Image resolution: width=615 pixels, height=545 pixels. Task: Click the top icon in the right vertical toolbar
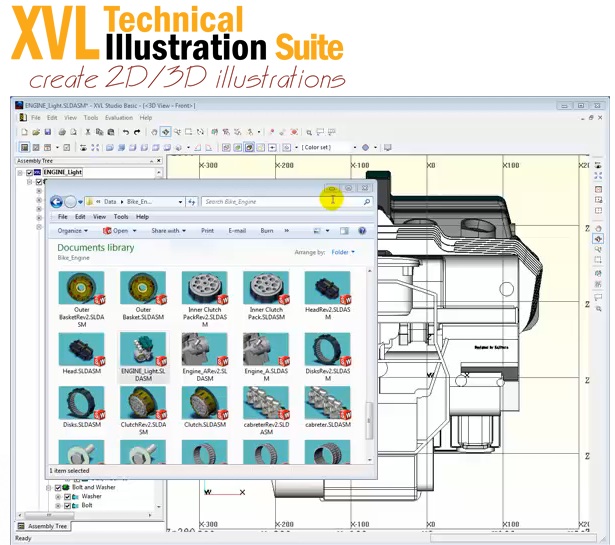(598, 165)
